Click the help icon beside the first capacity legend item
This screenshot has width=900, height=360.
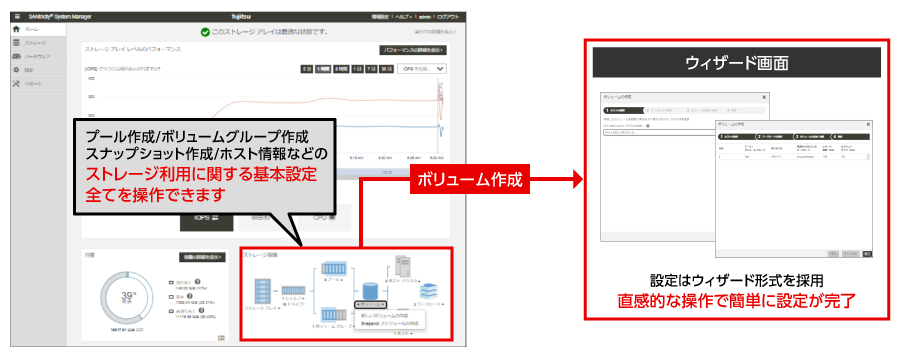coord(197,282)
